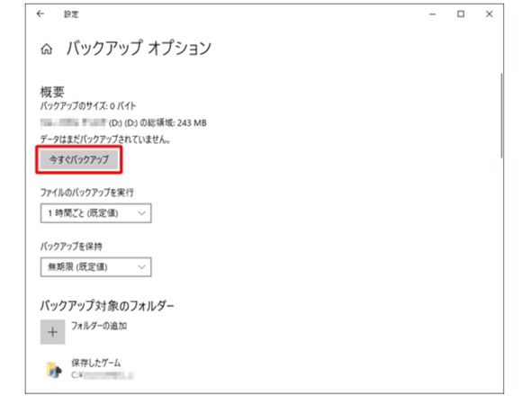Click the C:¥ path under 保存したゲーム
The width and height of the screenshot is (532, 405).
click(x=103, y=375)
